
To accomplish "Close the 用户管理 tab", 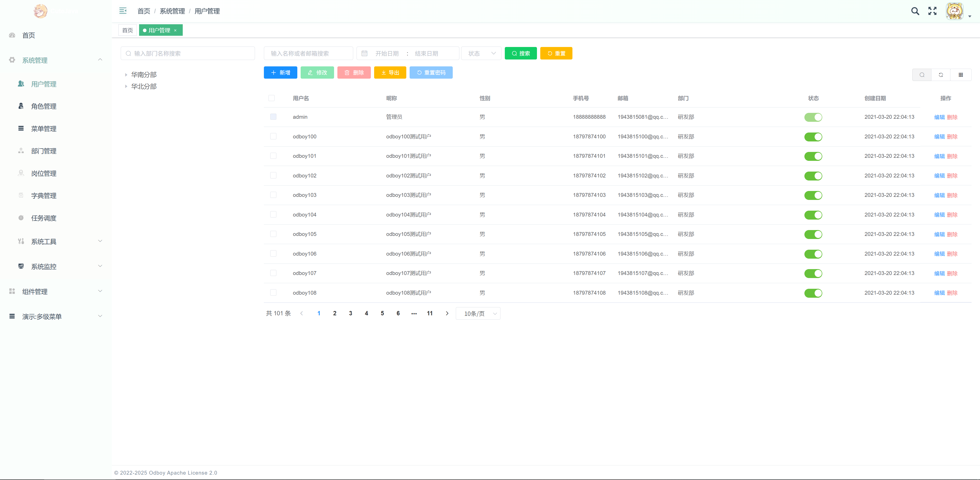I will click(175, 30).
